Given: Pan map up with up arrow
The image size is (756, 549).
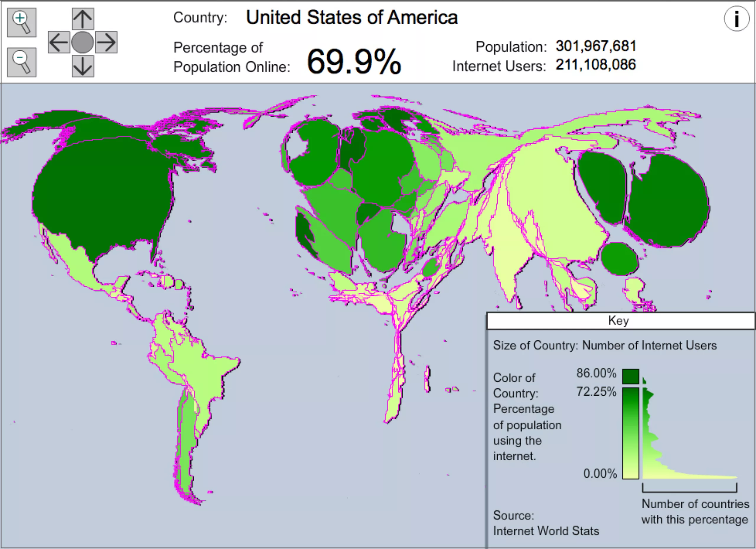Looking at the screenshot, I should click(83, 19).
